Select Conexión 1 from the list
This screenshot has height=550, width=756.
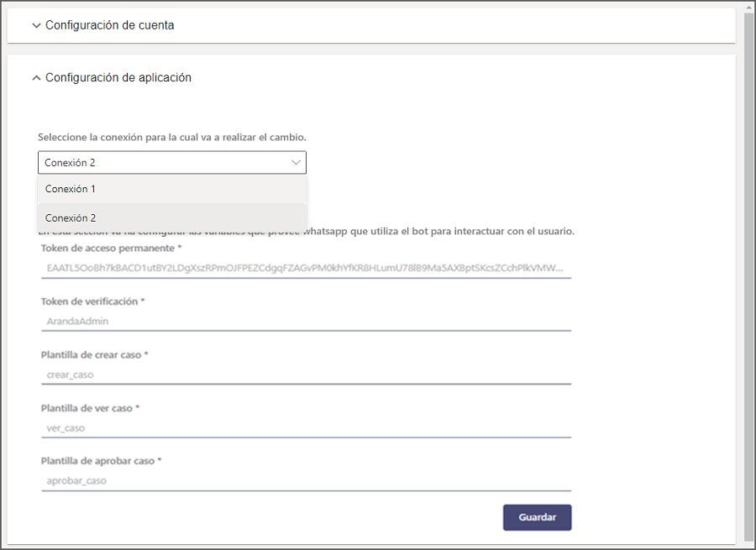click(x=172, y=189)
